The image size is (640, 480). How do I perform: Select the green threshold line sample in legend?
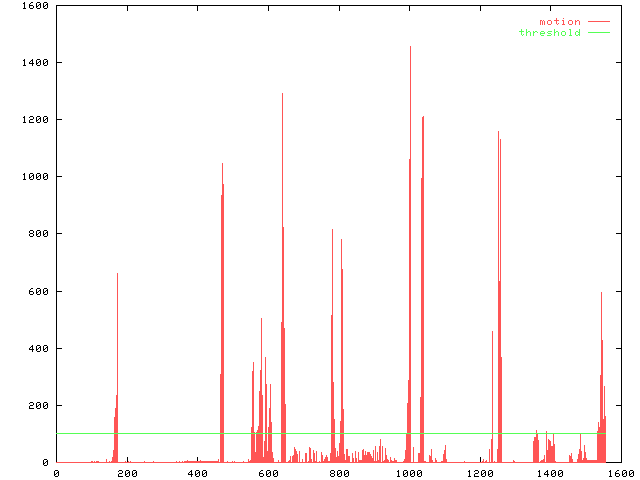[x=598, y=33]
